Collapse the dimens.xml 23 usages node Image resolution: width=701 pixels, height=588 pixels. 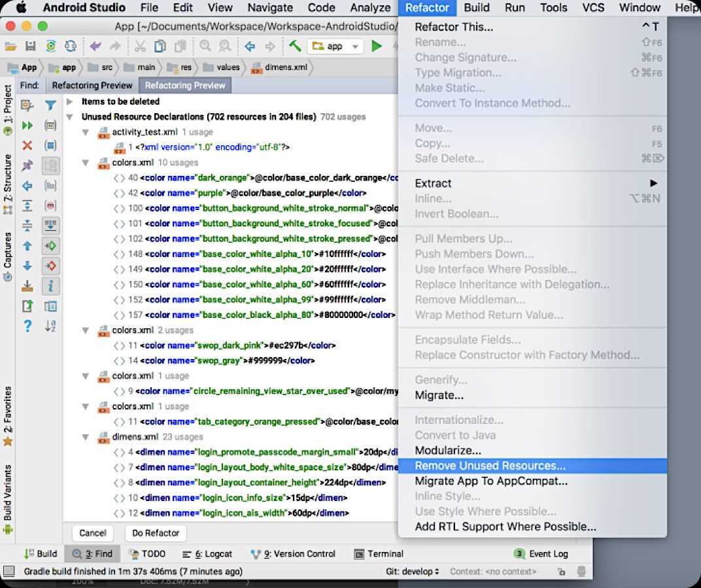[86, 437]
